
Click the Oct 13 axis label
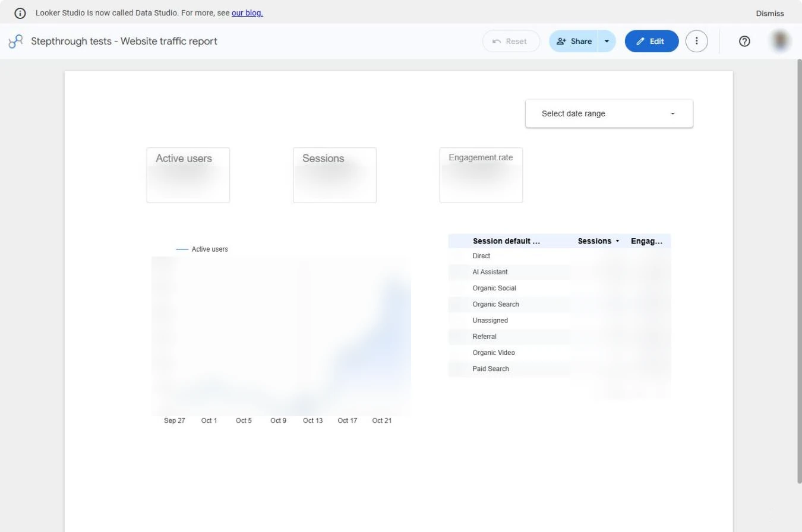point(312,420)
